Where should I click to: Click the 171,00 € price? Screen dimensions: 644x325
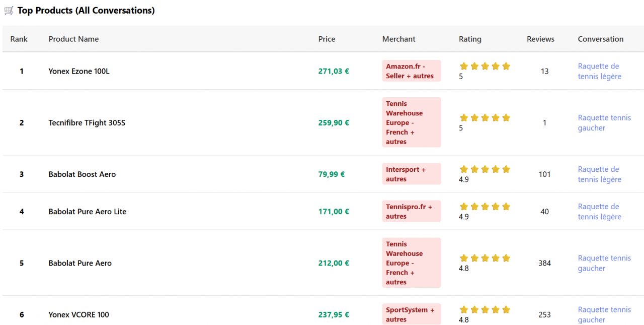click(x=334, y=212)
